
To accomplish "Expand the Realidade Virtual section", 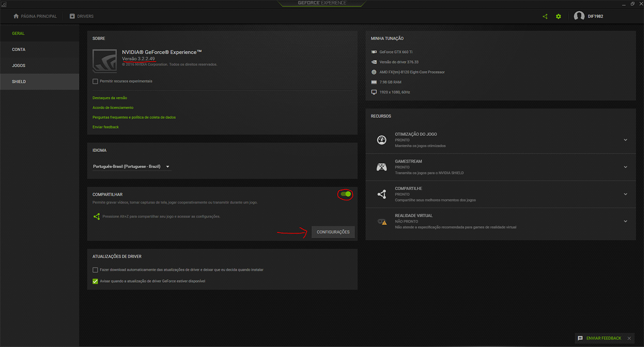I will pyautogui.click(x=625, y=221).
